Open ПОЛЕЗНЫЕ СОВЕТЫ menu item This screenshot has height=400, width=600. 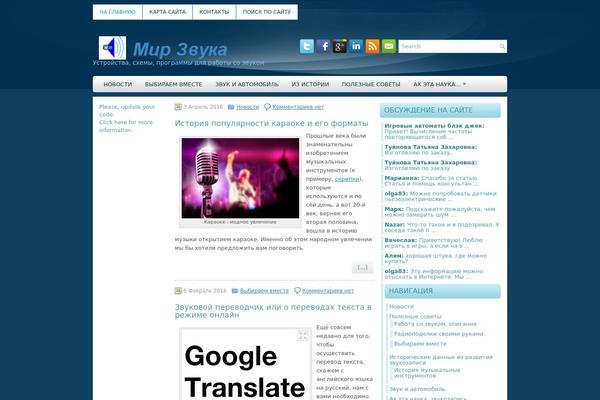click(x=371, y=84)
